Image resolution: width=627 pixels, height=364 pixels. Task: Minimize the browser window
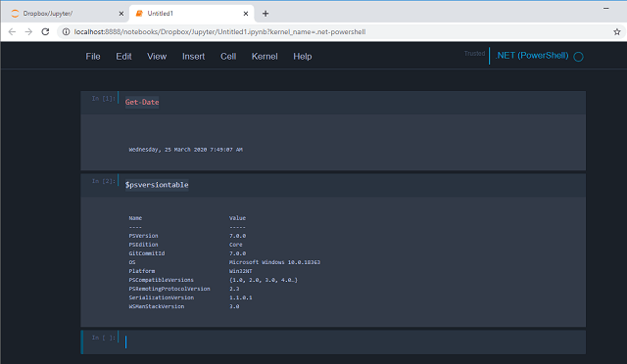click(x=606, y=8)
